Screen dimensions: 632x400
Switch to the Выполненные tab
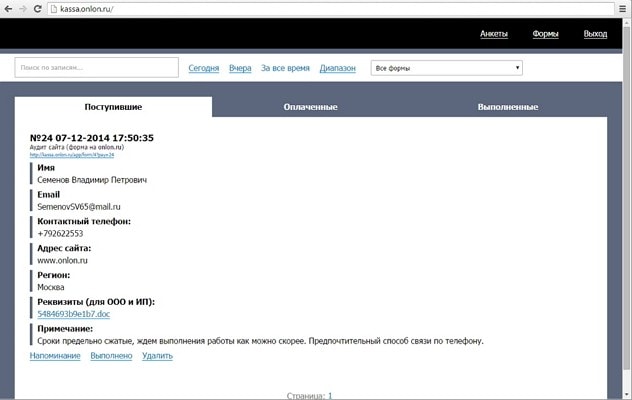(x=508, y=107)
